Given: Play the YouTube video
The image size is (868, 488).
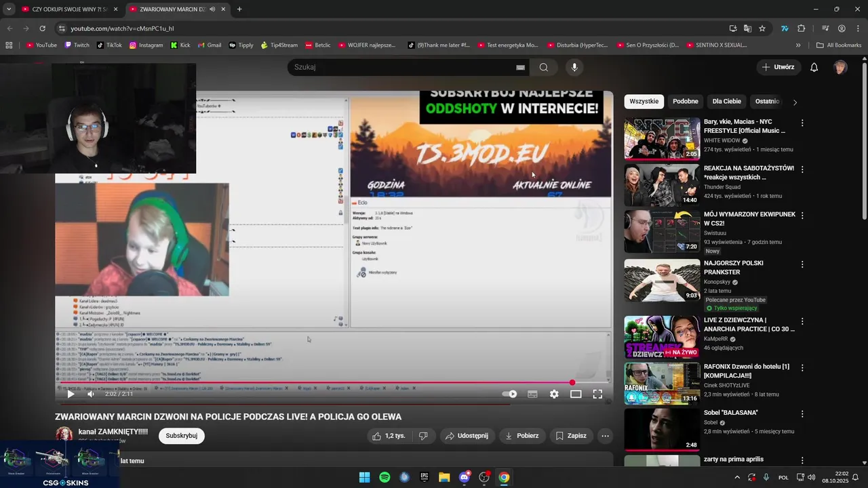Looking at the screenshot, I should pos(71,394).
